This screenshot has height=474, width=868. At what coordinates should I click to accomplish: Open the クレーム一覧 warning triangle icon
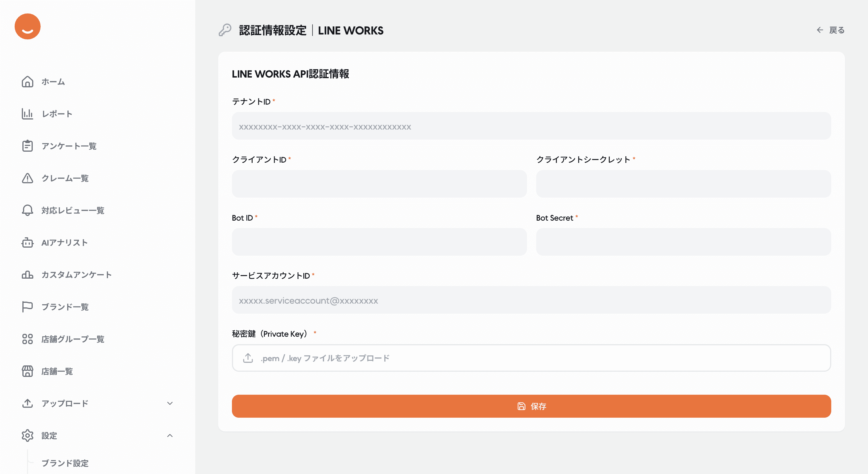[27, 178]
